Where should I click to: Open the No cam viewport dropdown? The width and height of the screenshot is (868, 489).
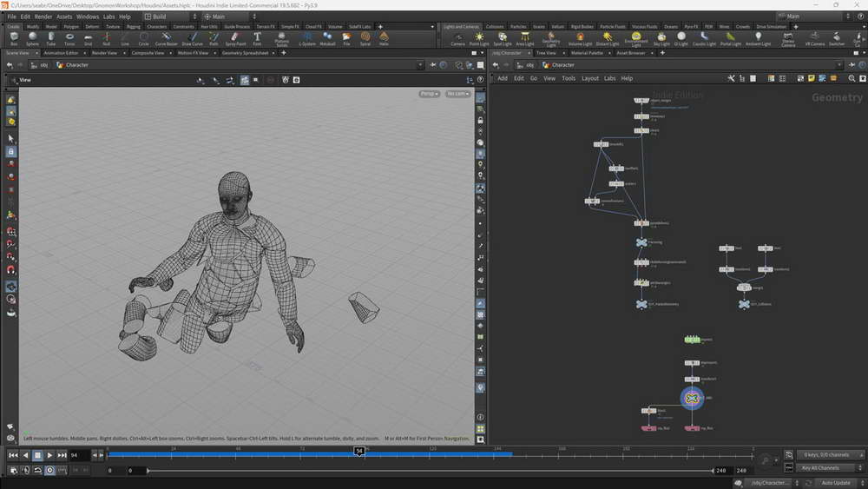pyautogui.click(x=457, y=94)
